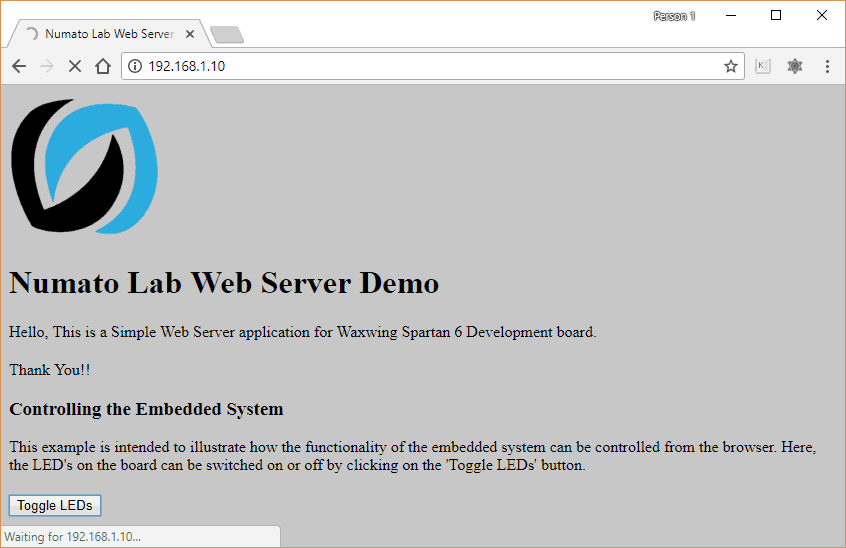Open the Person 1 profile switcher
Screen dimensions: 846x548
674,16
